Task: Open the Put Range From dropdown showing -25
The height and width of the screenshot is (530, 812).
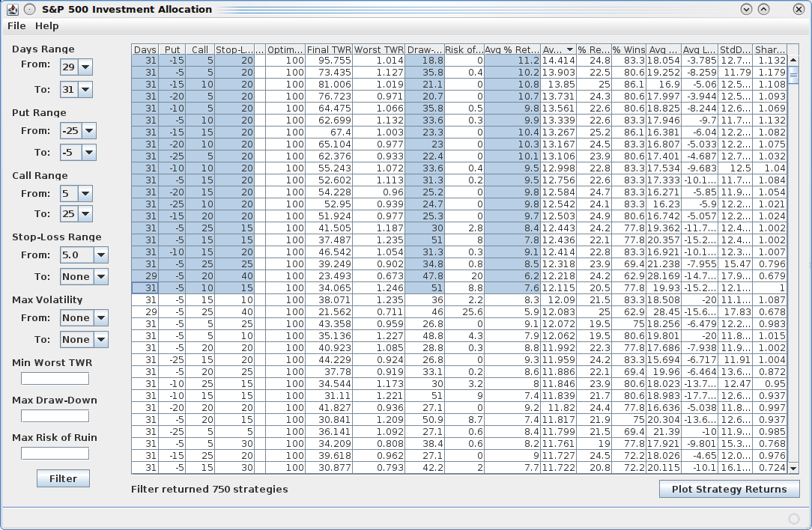Action: [89, 130]
